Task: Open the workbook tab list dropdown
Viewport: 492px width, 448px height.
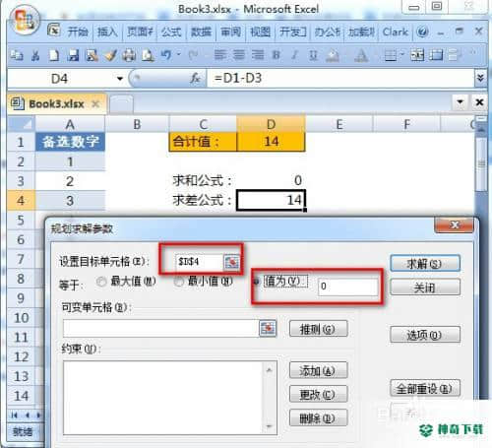Action: [461, 102]
